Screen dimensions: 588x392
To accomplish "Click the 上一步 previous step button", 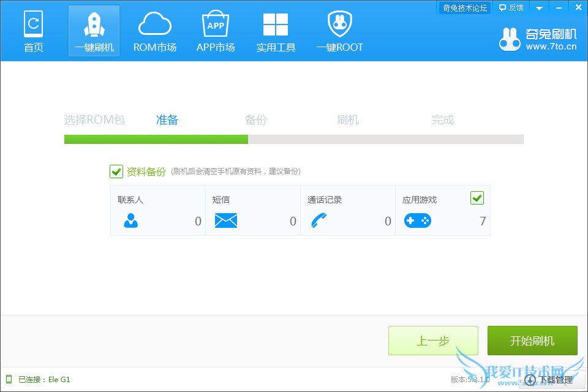I will coord(433,341).
